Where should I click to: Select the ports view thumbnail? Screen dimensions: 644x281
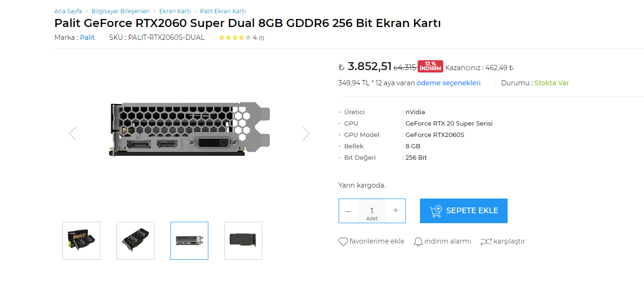(x=189, y=241)
